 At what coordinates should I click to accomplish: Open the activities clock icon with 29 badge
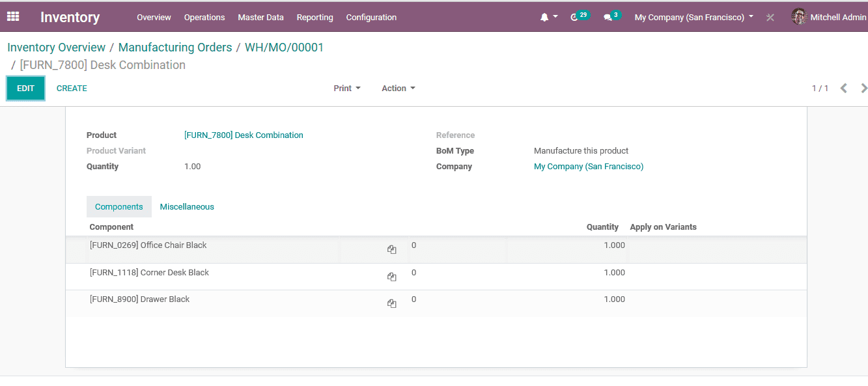pyautogui.click(x=574, y=18)
